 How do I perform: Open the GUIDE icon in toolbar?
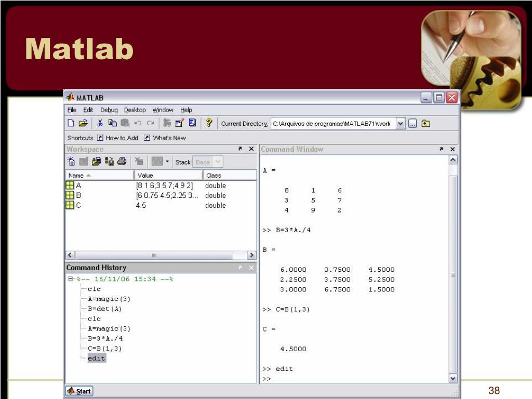click(179, 123)
